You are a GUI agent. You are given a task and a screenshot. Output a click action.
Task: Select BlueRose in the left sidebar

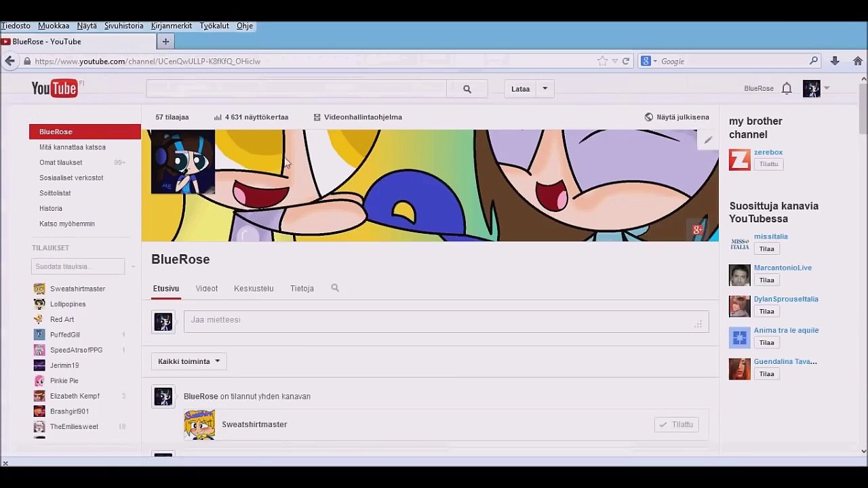(85, 132)
